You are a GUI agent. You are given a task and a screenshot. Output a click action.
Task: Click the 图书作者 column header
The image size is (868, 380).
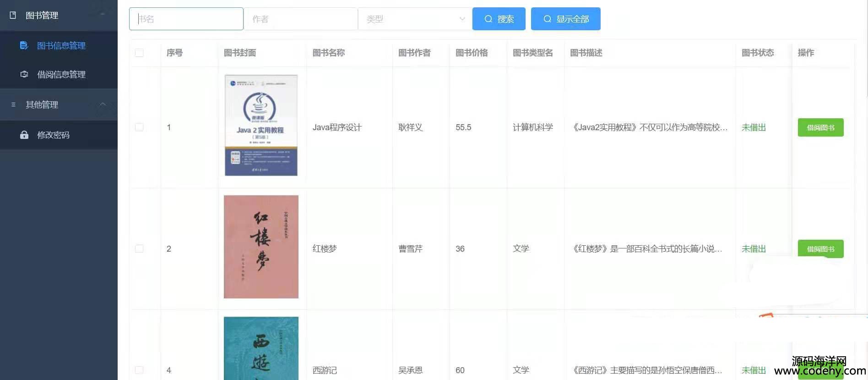point(414,53)
